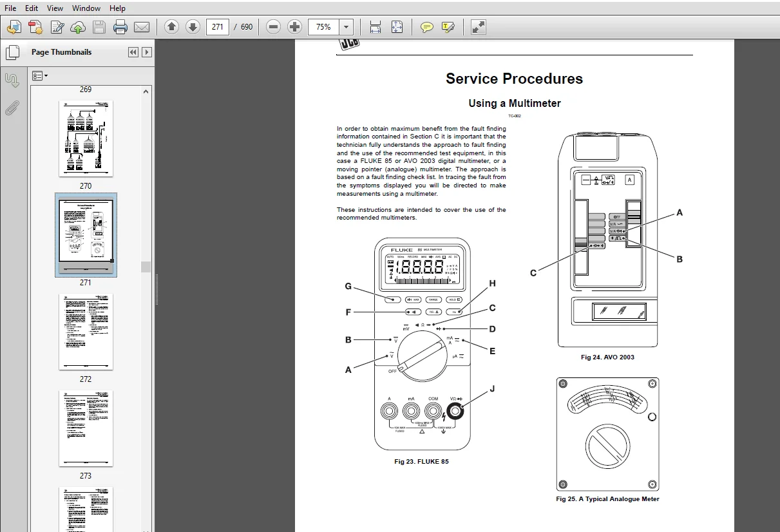The image size is (780, 532).
Task: Click the Highlight Text tool icon
Action: [x=448, y=27]
